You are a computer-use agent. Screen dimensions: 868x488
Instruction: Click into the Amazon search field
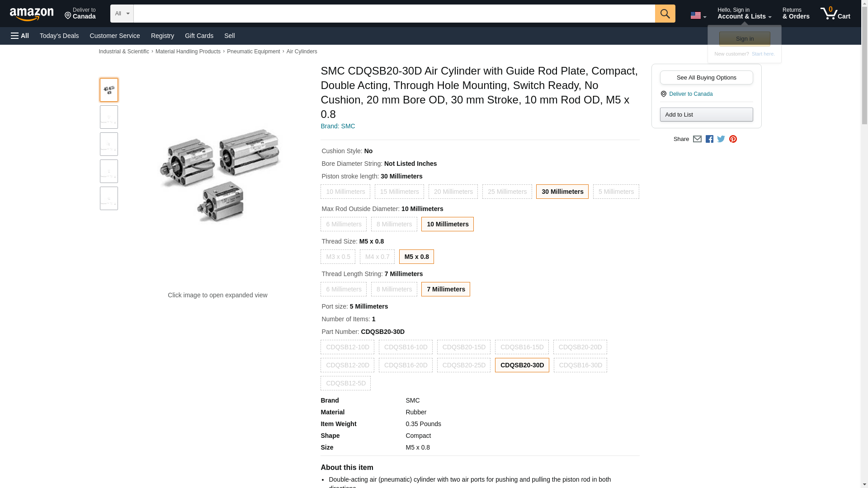[393, 14]
